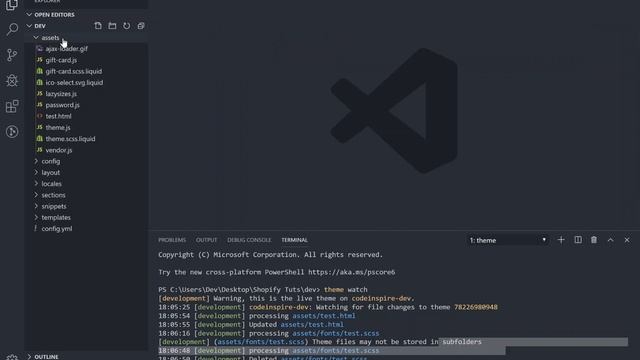Open the terminal selector '1: theme'
Screen dimensions: 640x360
click(507, 240)
